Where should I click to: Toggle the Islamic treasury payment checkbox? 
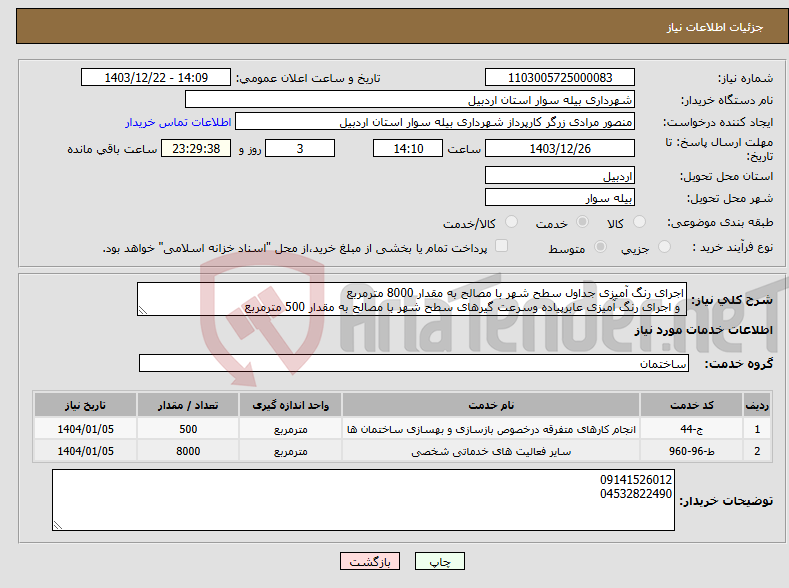point(501,245)
